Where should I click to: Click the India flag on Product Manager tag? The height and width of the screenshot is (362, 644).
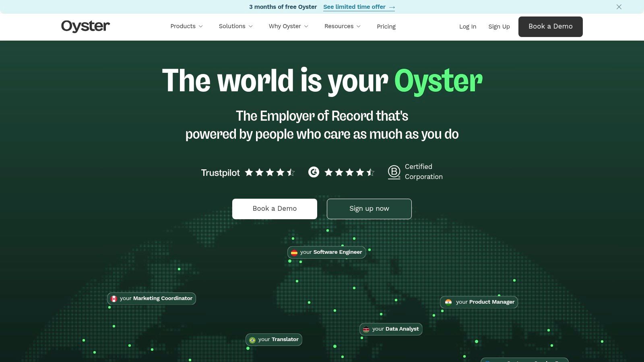[448, 302]
